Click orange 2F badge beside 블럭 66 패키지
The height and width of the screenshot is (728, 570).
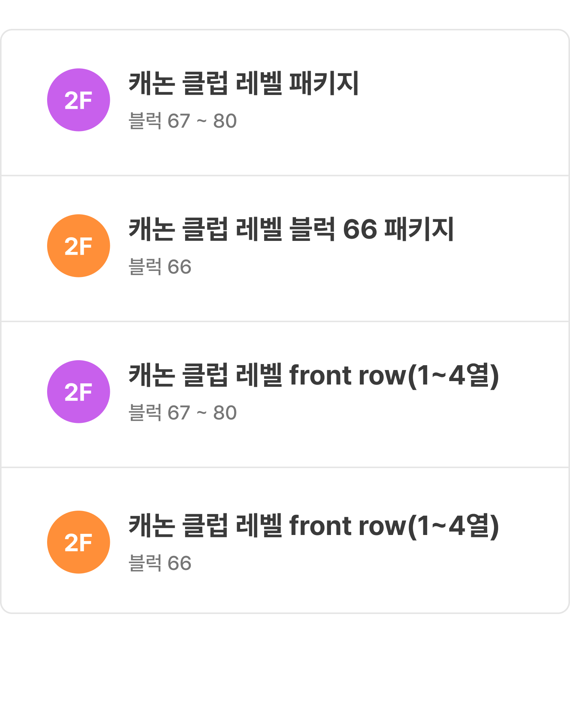tap(79, 246)
